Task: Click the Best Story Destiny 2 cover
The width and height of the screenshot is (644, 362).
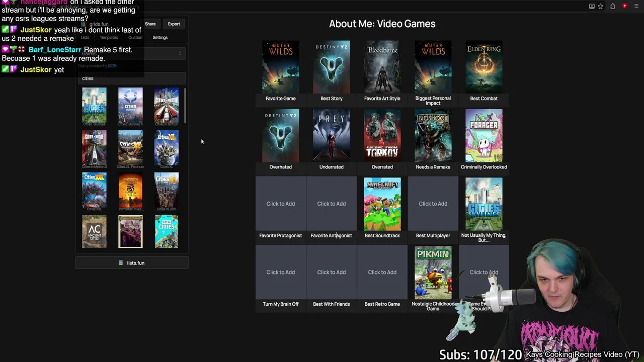Action: point(332,67)
